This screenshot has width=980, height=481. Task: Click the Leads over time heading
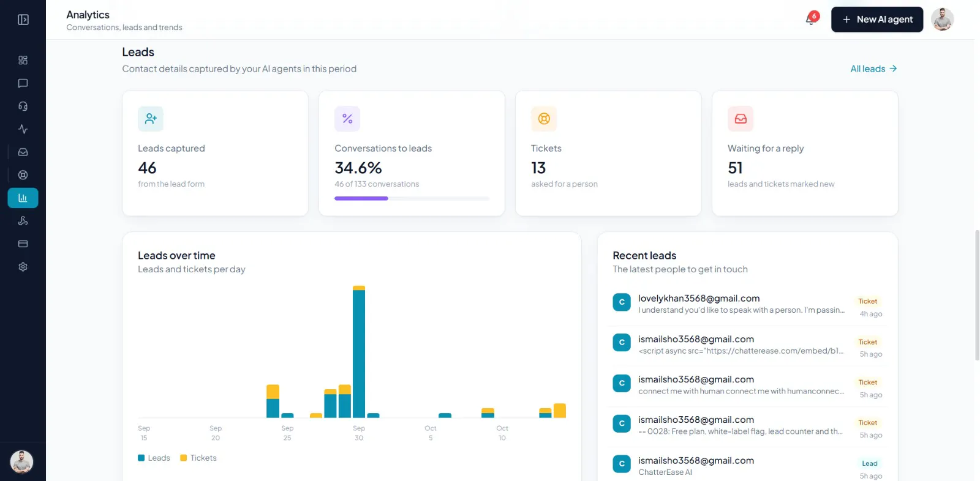point(176,256)
